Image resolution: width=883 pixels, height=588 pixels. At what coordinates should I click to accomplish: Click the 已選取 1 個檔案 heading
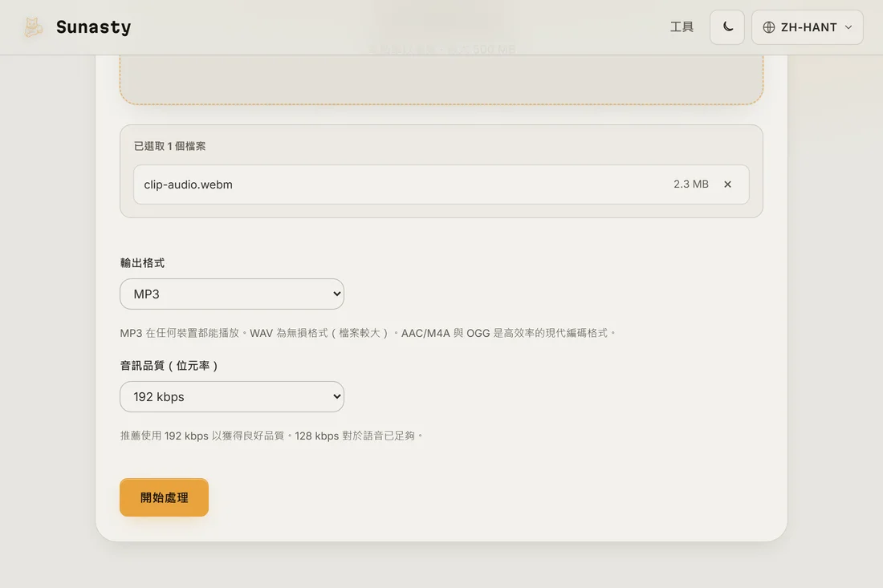[169, 146]
